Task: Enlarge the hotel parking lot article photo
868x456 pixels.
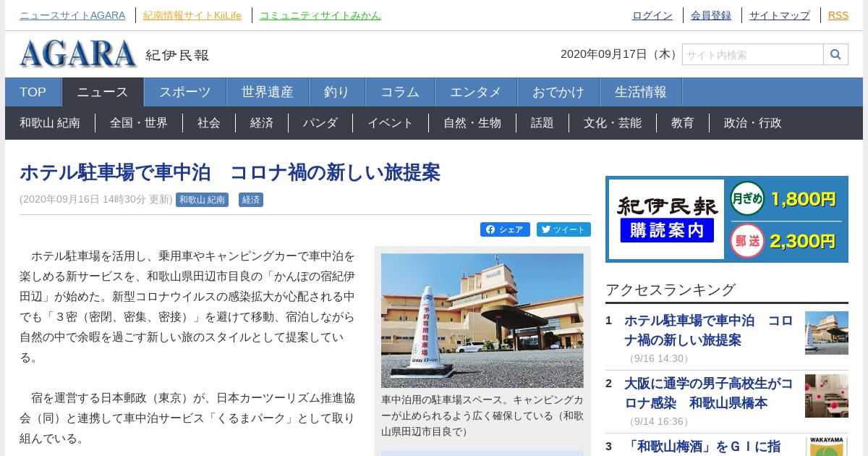Action: (482, 321)
